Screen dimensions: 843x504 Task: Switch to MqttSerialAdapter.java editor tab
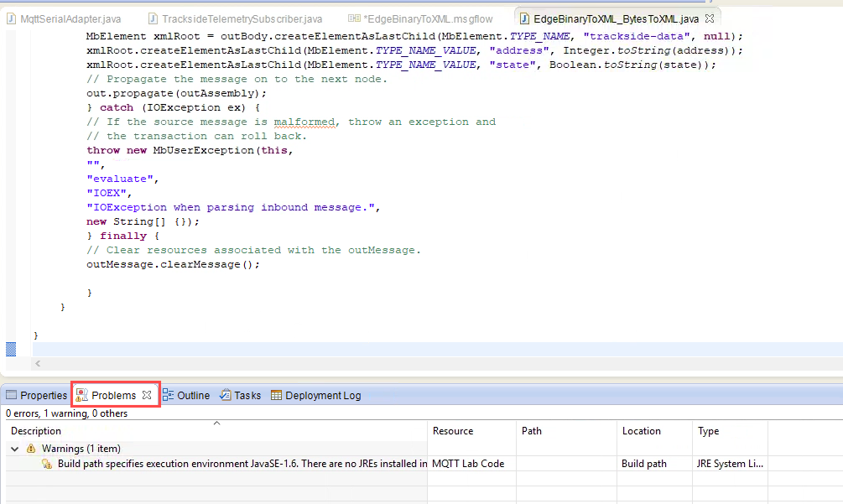(64, 18)
